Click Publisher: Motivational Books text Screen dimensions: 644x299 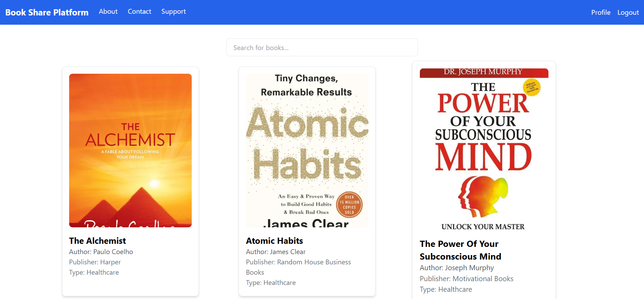[x=466, y=279]
